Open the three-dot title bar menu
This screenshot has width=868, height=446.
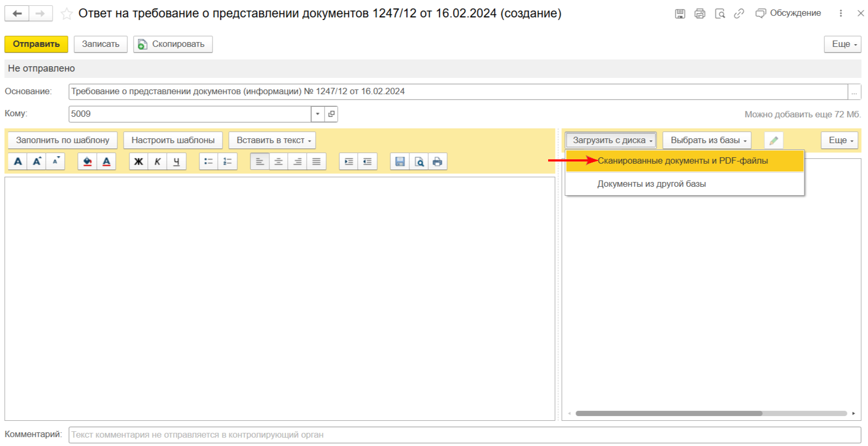pos(841,14)
